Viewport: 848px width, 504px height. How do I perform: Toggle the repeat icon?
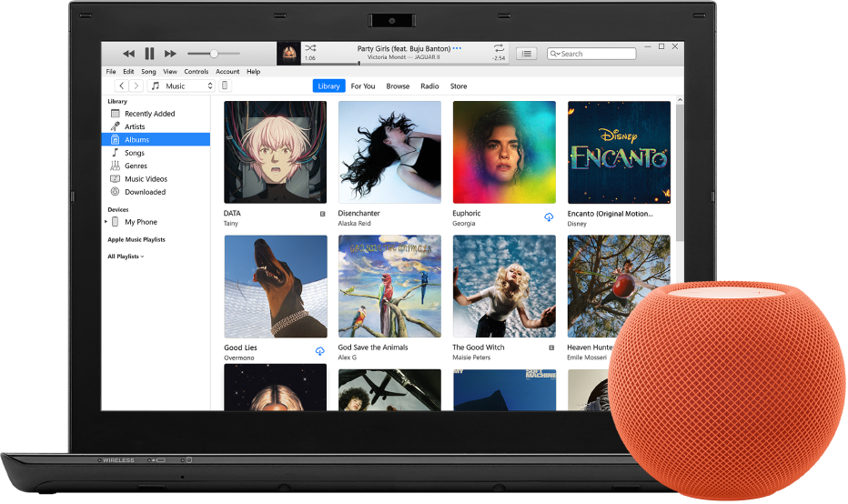click(499, 48)
